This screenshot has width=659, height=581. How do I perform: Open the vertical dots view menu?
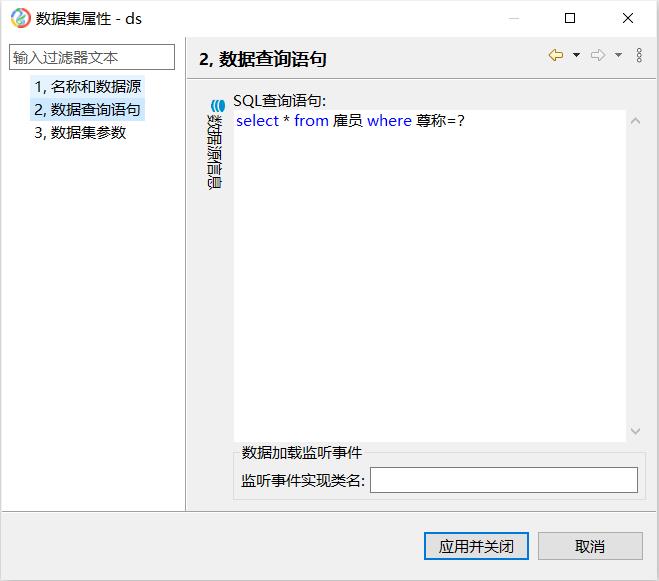point(639,55)
